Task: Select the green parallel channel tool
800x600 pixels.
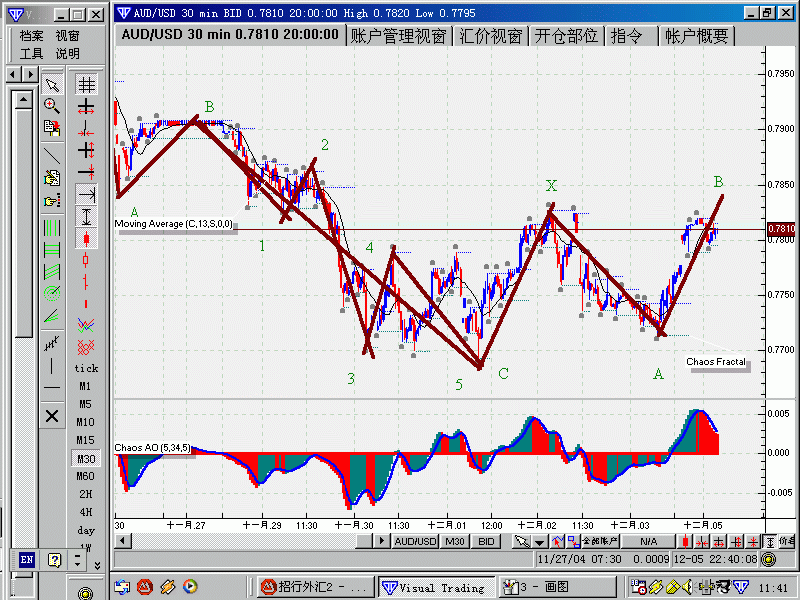Action: [x=52, y=271]
